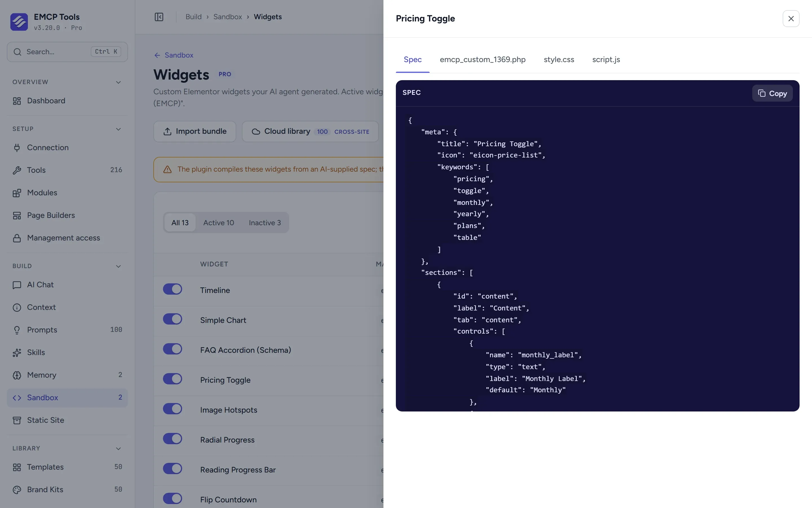Click the Static Site archive icon
This screenshot has width=812, height=508.
(17, 420)
